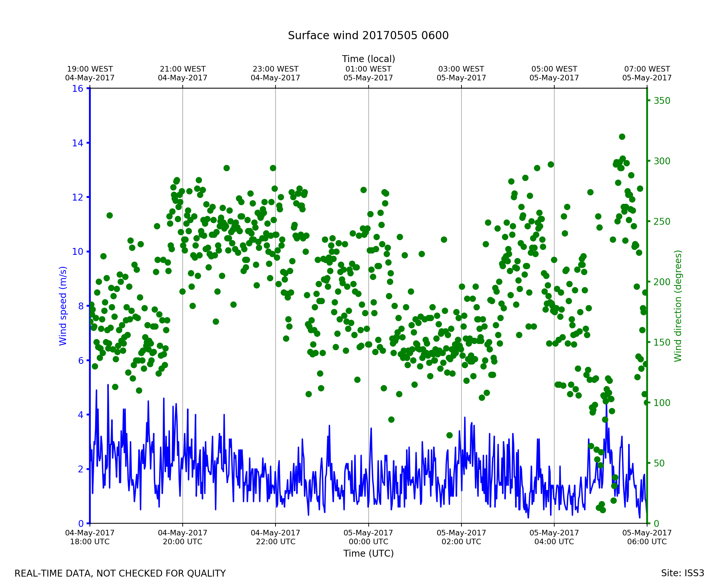Click the '21:00 WEST' top tick label
The width and height of the screenshot is (719, 588).
click(183, 69)
